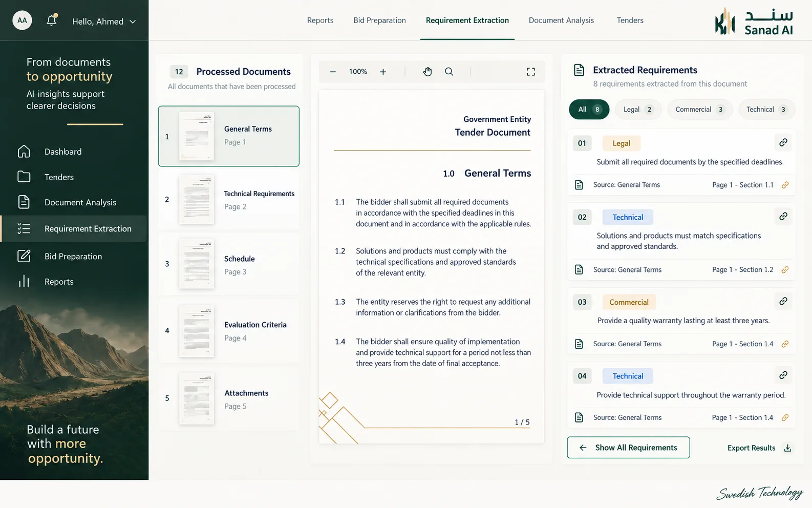Image resolution: width=812 pixels, height=508 pixels.
Task: Copy link for requirement 01
Action: click(783, 142)
